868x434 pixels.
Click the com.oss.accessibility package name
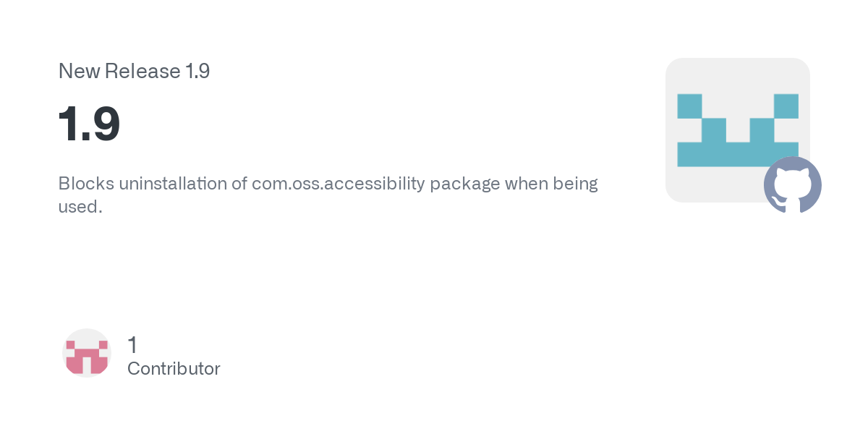pyautogui.click(x=339, y=184)
